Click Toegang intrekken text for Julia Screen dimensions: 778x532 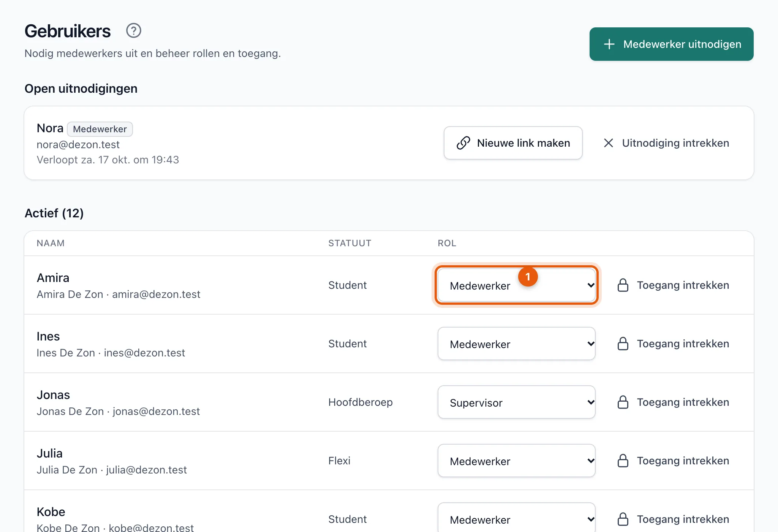tap(683, 461)
